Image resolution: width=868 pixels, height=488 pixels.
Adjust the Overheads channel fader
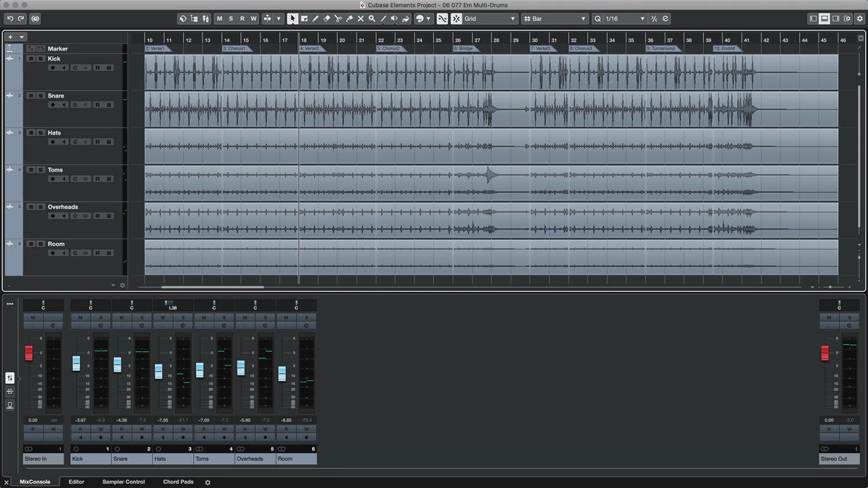(x=241, y=367)
